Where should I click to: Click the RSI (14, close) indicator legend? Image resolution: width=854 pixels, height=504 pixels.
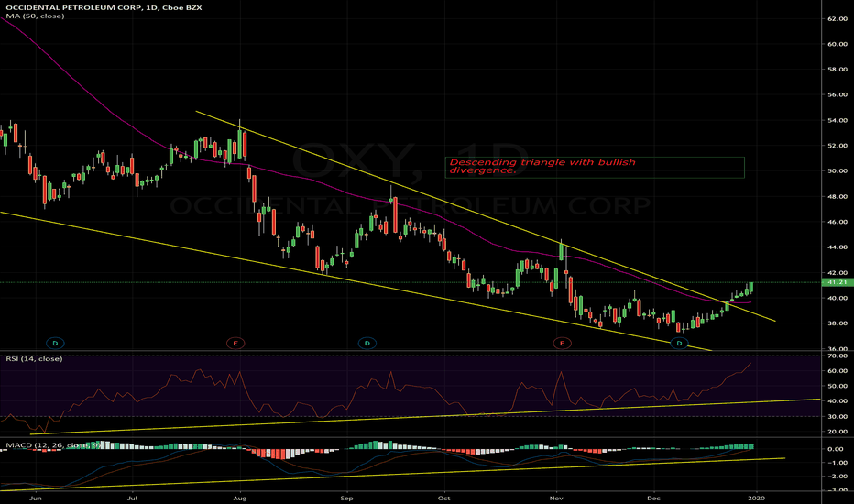point(34,358)
